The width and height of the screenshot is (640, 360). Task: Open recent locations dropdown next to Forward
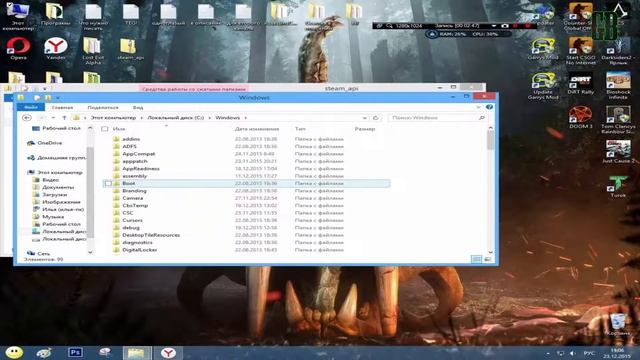[x=53, y=118]
